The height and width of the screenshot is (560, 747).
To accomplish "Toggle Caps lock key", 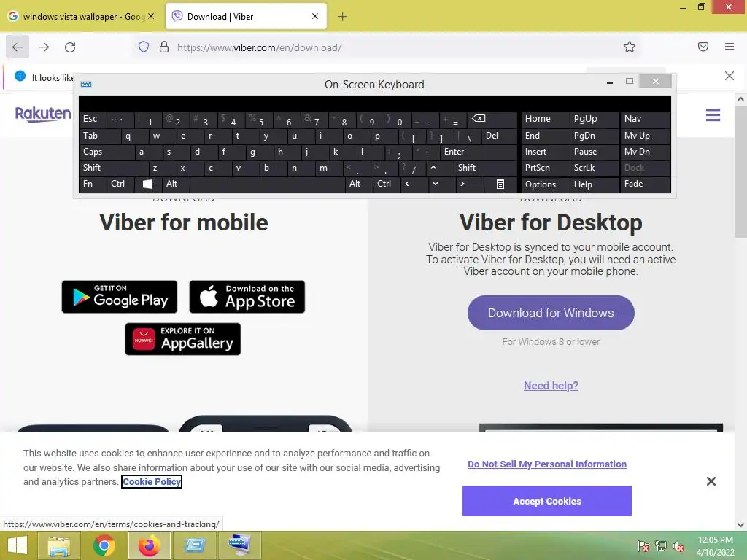I will (x=107, y=152).
